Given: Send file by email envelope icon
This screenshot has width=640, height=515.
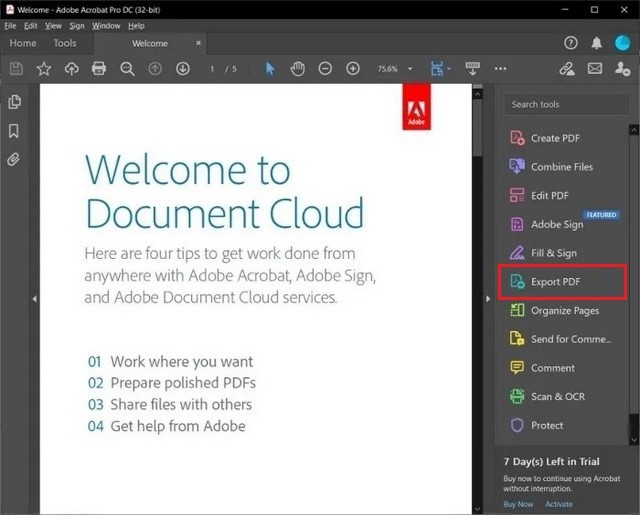Looking at the screenshot, I should pyautogui.click(x=595, y=69).
